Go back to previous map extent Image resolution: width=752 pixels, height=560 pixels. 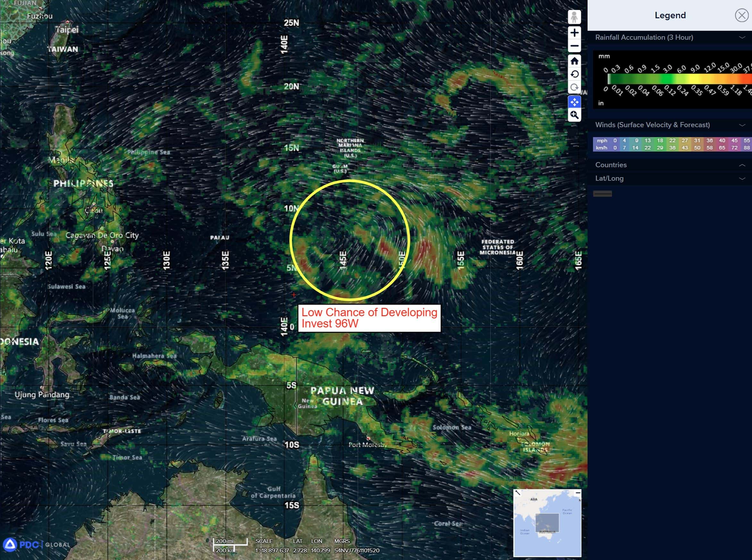574,74
